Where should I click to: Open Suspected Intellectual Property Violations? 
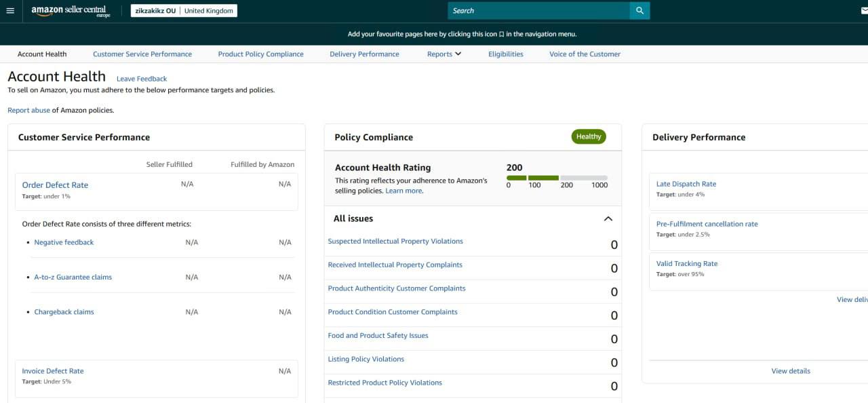(395, 241)
